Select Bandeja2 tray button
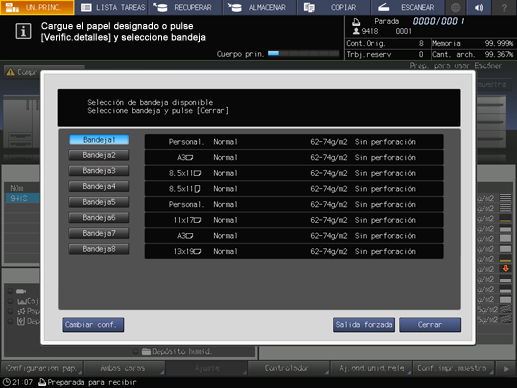 point(99,155)
